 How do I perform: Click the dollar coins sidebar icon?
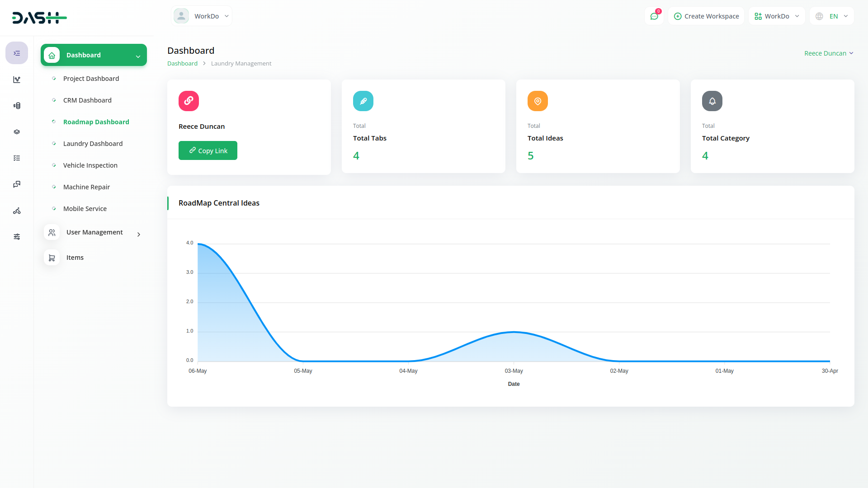pyautogui.click(x=17, y=106)
